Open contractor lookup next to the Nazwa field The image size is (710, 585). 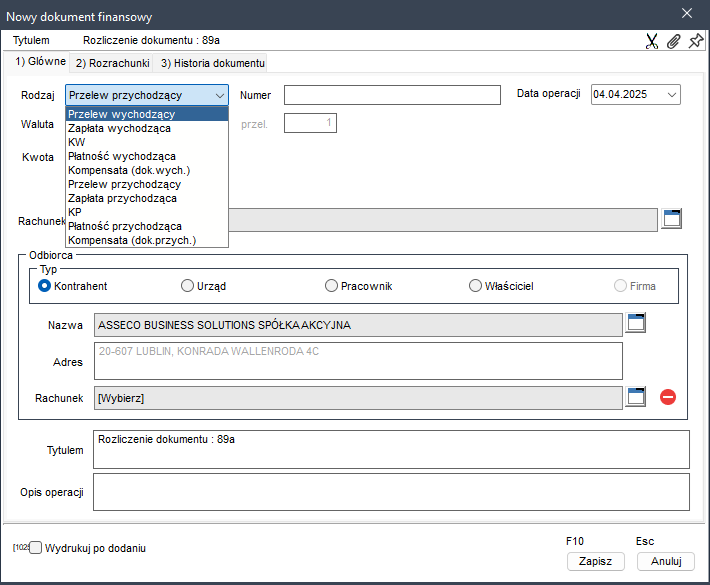(x=636, y=323)
